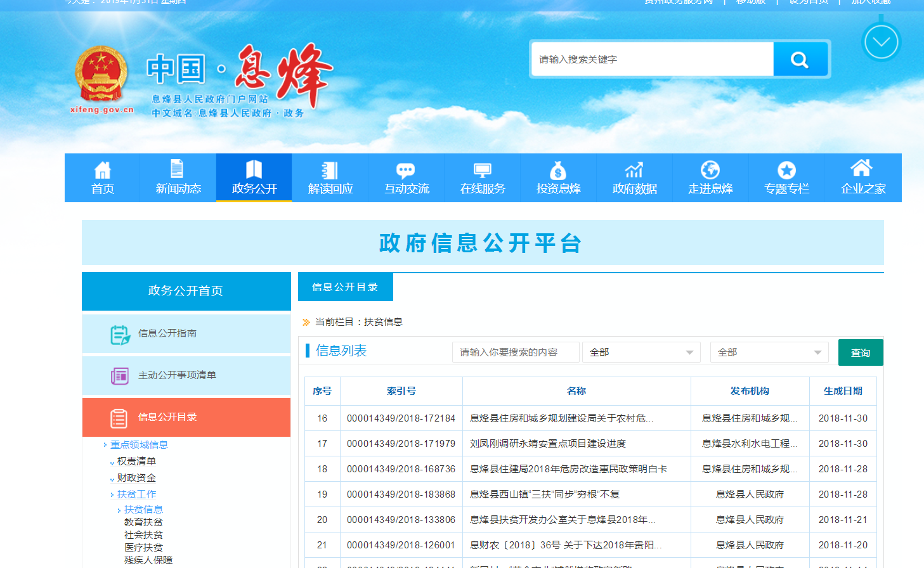Select 信息公开指南 in left menu
Viewport: 924px width, 568px height.
point(167,333)
